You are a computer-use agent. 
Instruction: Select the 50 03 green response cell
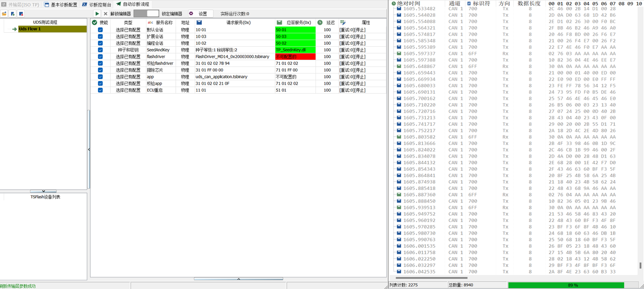pos(295,37)
